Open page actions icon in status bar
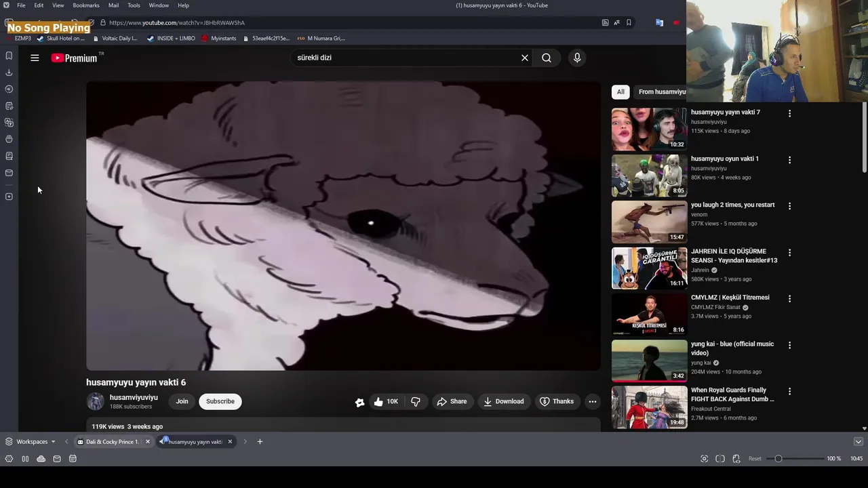The height and width of the screenshot is (488, 868). point(736,459)
